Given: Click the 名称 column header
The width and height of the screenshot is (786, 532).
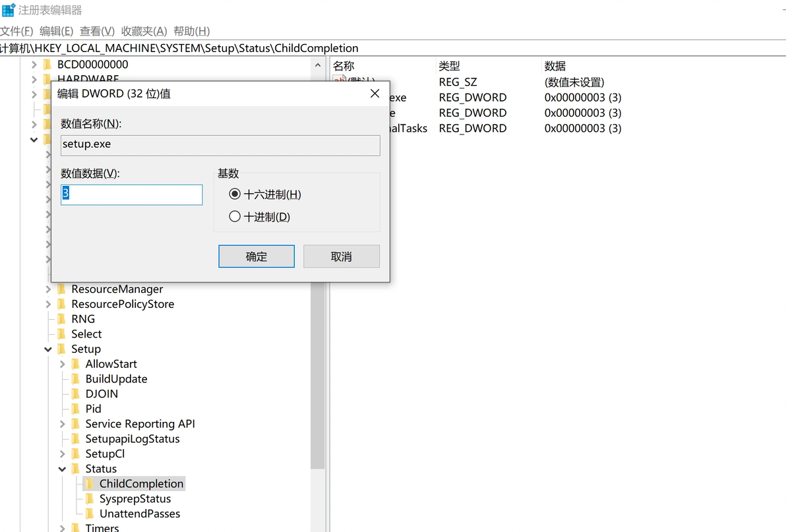Looking at the screenshot, I should click(x=344, y=66).
